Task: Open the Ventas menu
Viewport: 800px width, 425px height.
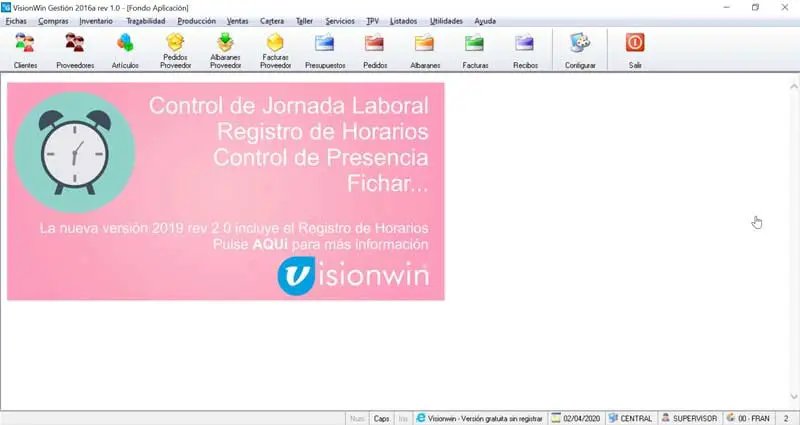Action: pyautogui.click(x=237, y=21)
